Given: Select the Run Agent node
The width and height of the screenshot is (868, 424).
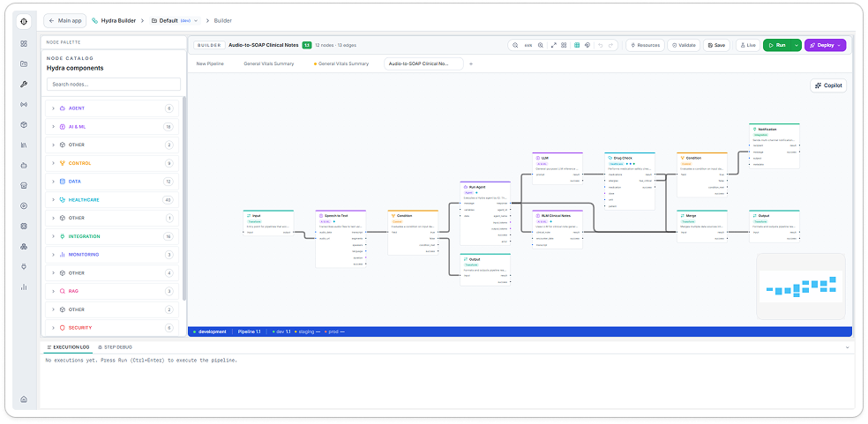Looking at the screenshot, I should [x=485, y=213].
